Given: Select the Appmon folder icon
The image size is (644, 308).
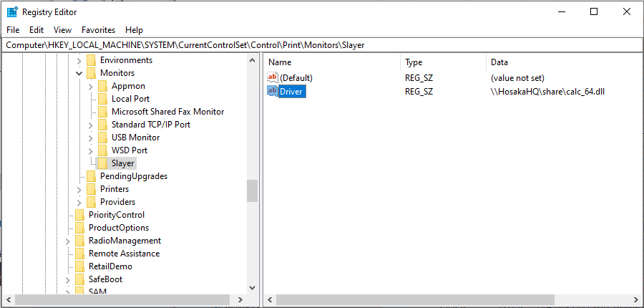Looking at the screenshot, I should click(x=102, y=87).
